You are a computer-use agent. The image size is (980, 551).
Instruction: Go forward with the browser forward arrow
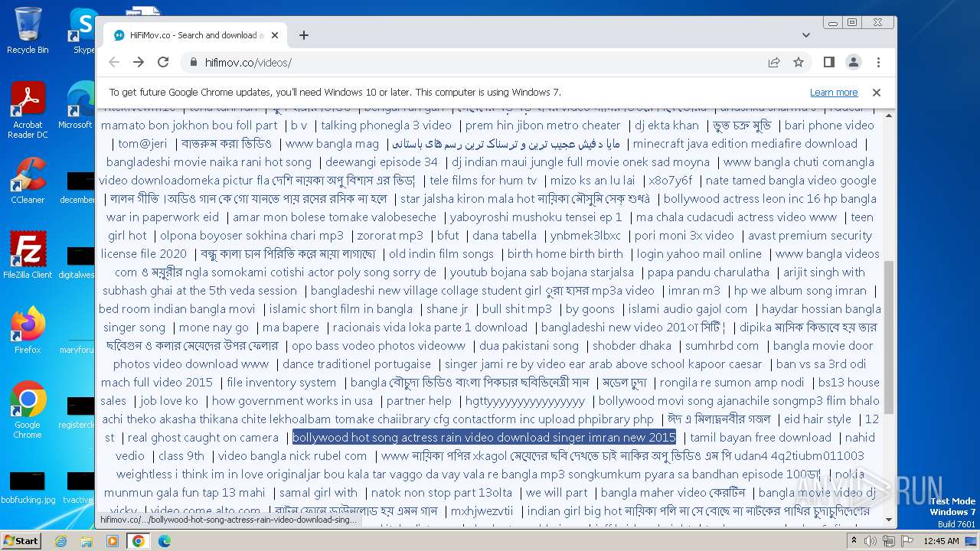(x=139, y=62)
